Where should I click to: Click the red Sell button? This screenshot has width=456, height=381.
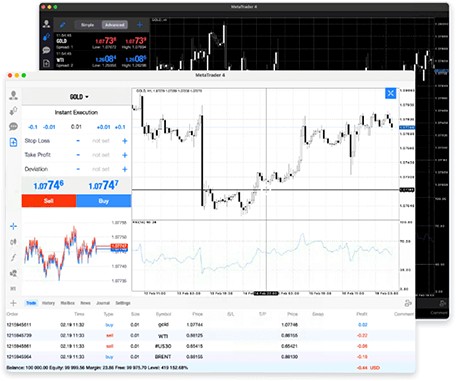point(49,201)
